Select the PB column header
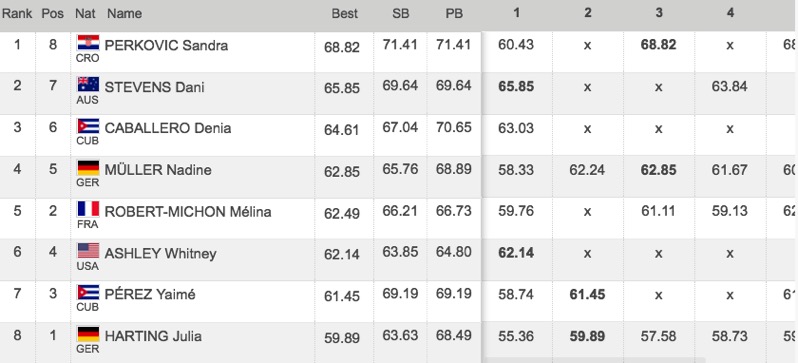Screen dimensions: 798x363 pyautogui.click(x=454, y=14)
